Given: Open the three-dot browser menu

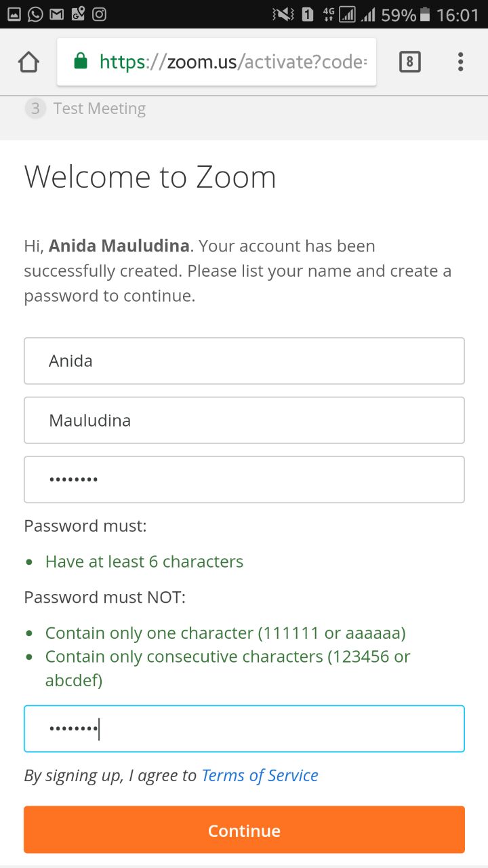Looking at the screenshot, I should pos(460,62).
